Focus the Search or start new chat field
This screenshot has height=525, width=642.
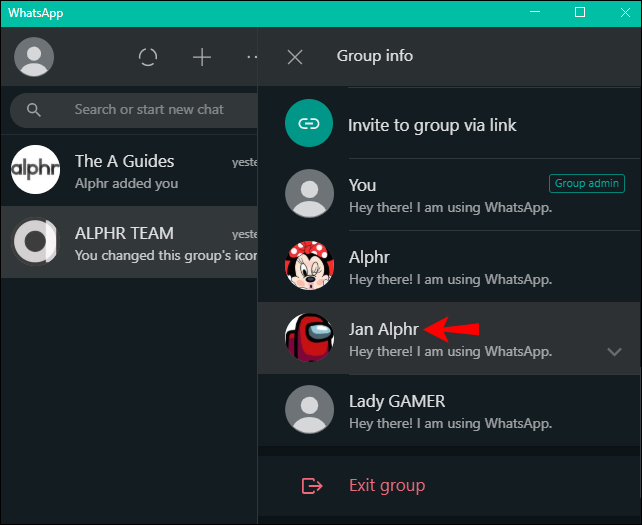133,110
